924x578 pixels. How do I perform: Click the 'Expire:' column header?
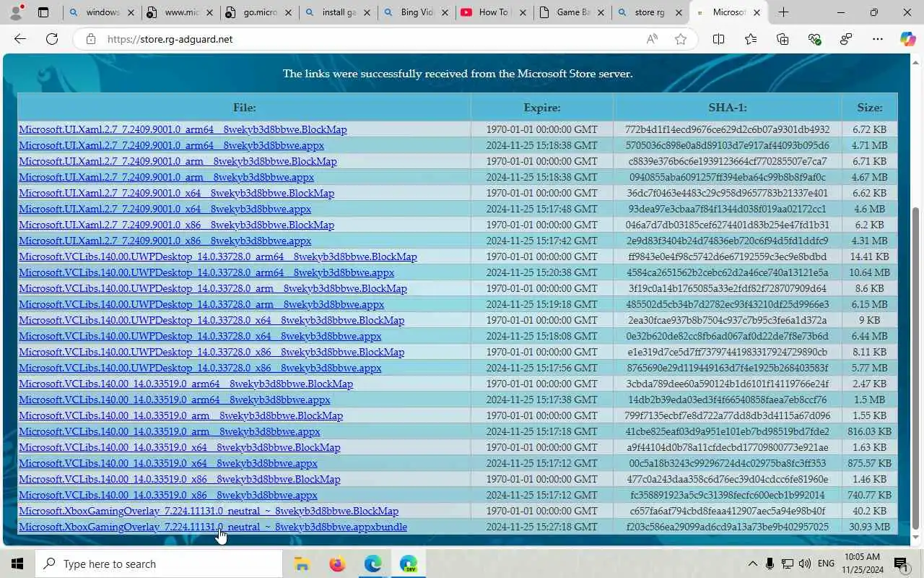542,107
